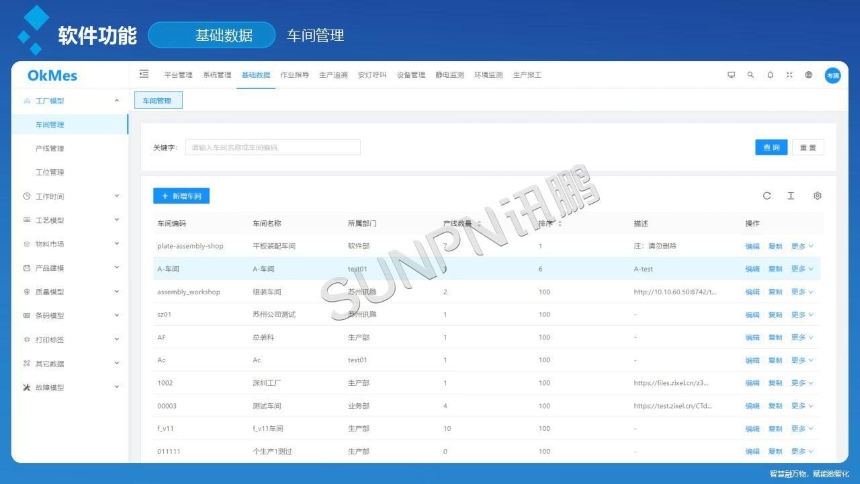Refresh the workshop table
The image size is (860, 484).
tap(767, 195)
